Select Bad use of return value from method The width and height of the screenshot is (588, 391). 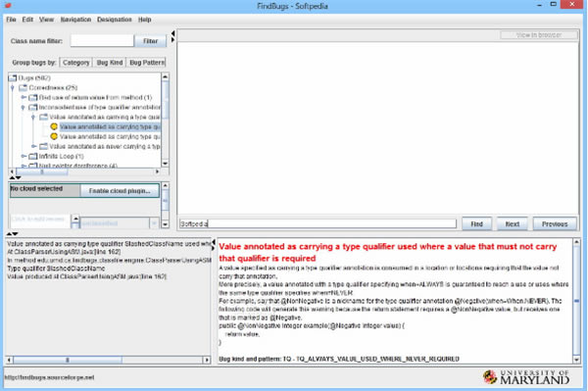[x=95, y=97]
